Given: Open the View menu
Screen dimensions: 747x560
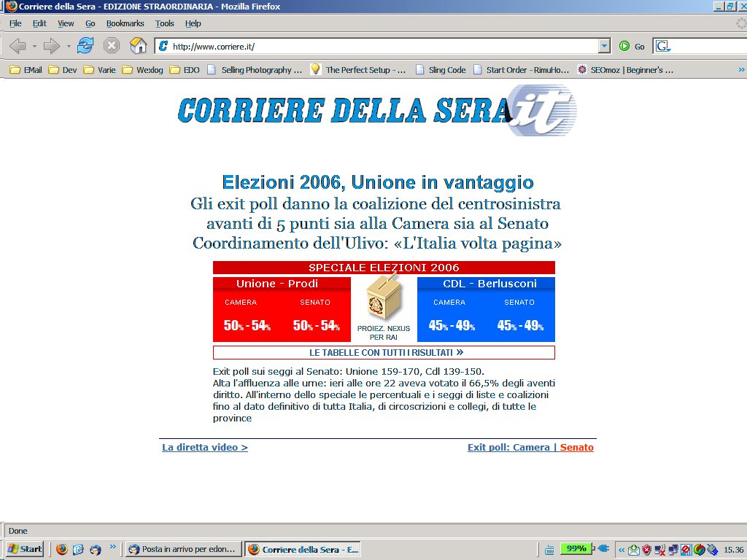Looking at the screenshot, I should click(x=66, y=23).
